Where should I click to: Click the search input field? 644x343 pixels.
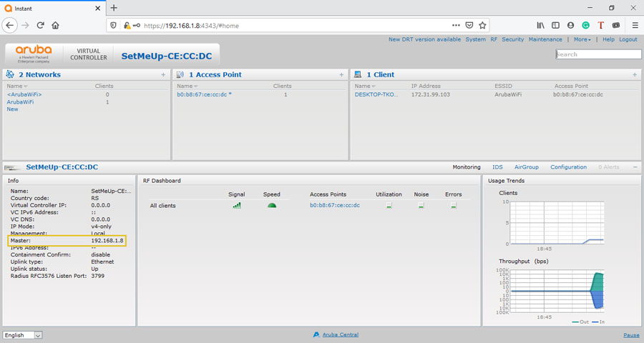pyautogui.click(x=599, y=54)
